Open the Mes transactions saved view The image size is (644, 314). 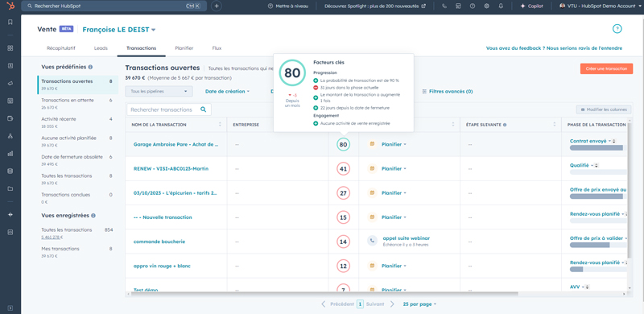pos(76,252)
